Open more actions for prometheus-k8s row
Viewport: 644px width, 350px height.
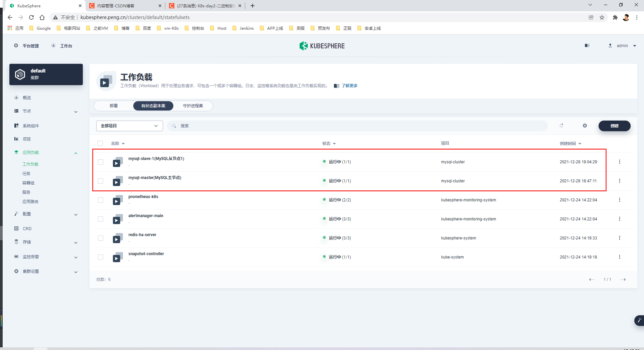point(620,200)
